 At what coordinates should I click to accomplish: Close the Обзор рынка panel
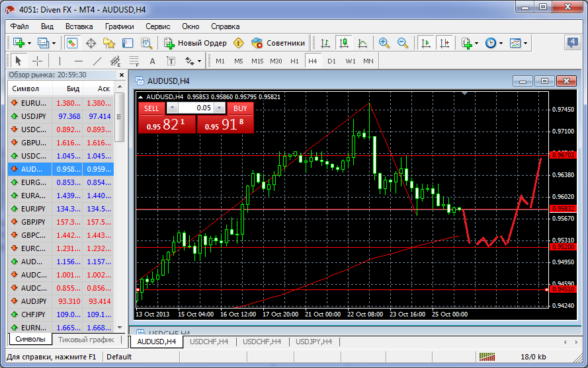pyautogui.click(x=122, y=75)
